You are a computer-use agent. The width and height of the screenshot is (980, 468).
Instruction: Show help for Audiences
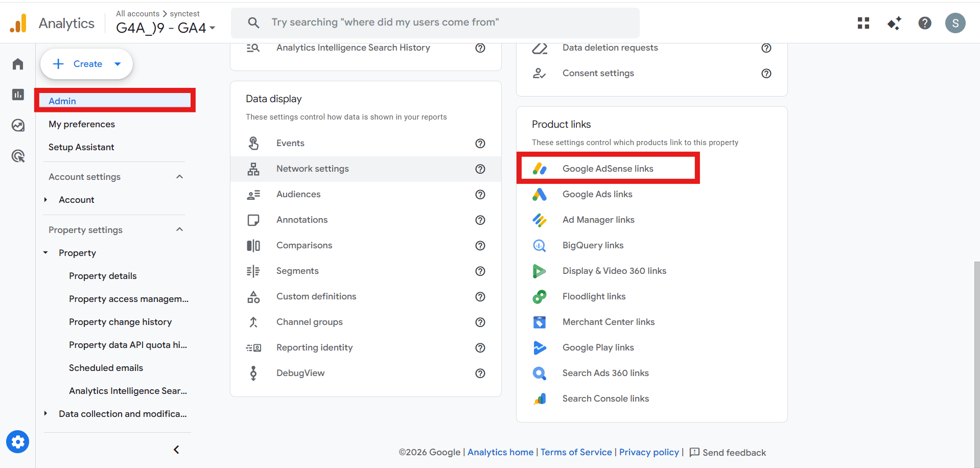click(x=480, y=195)
